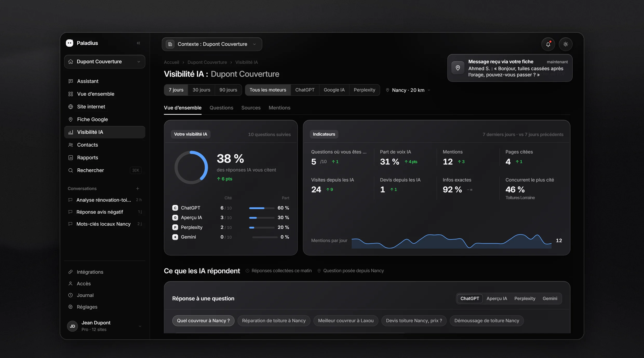The image size is (644, 358).
Task: Open conversation Analyse rénovation-toi...
Action: click(x=105, y=200)
